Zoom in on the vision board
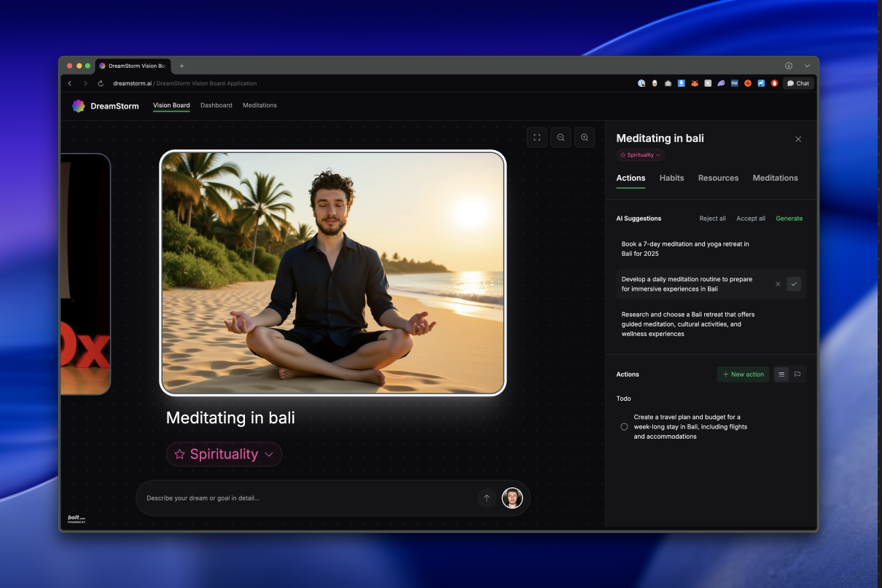This screenshot has width=882, height=588. [x=585, y=137]
